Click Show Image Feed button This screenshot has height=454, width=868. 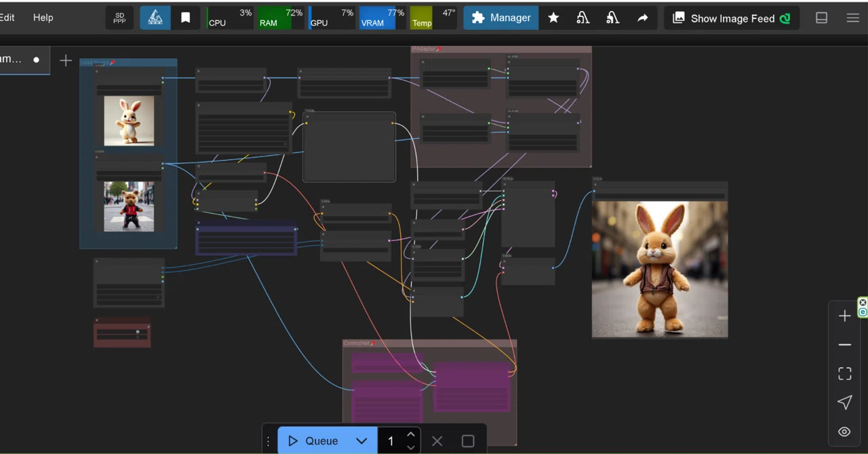coord(732,18)
